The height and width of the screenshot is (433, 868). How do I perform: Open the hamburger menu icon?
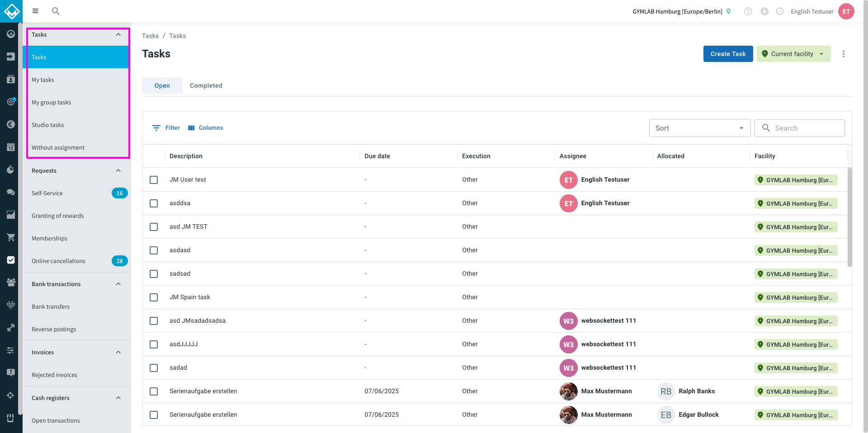[35, 11]
